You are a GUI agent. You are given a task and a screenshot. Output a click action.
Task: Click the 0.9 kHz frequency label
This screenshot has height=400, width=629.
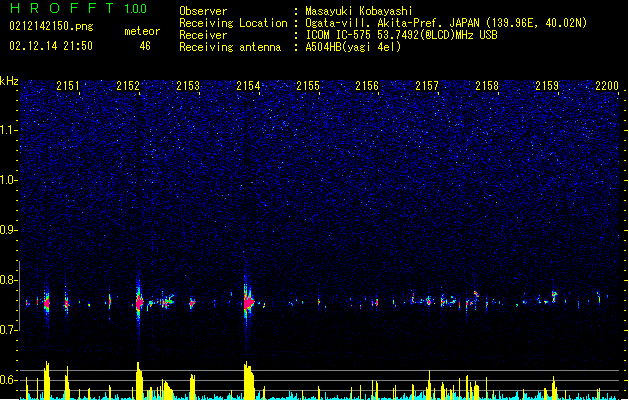[x=8, y=230]
